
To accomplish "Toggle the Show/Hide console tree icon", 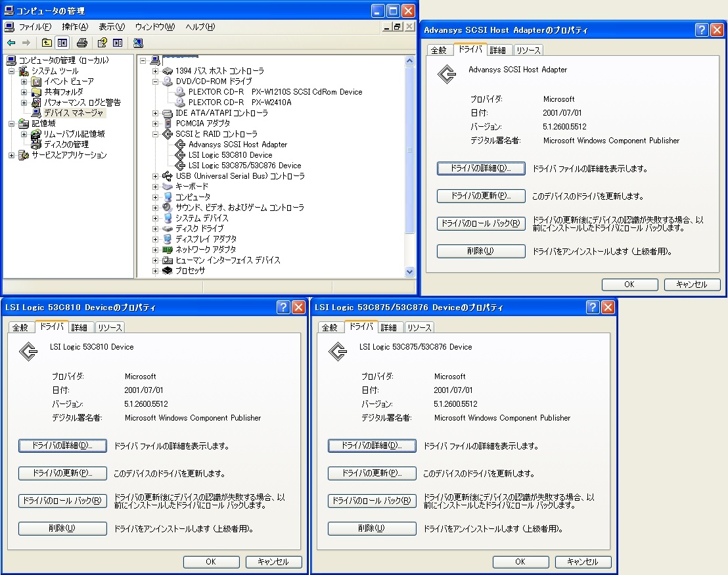I will click(x=62, y=43).
